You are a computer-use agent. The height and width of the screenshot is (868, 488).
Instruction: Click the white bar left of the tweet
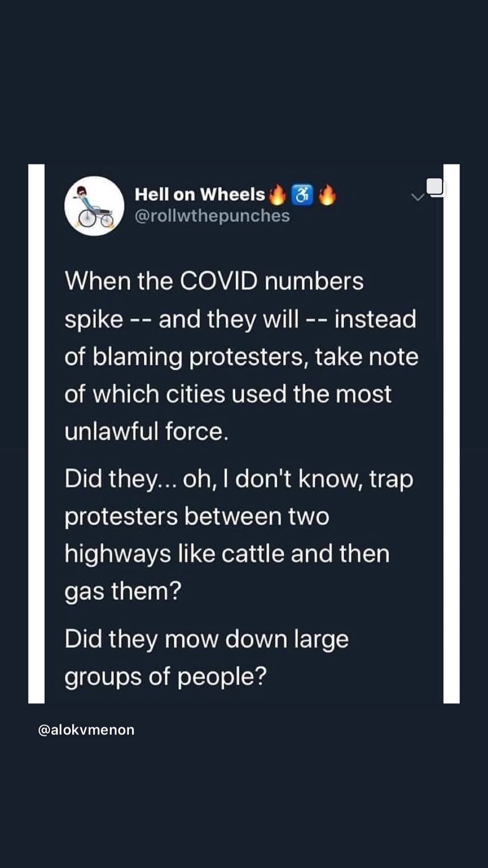pos(36,433)
